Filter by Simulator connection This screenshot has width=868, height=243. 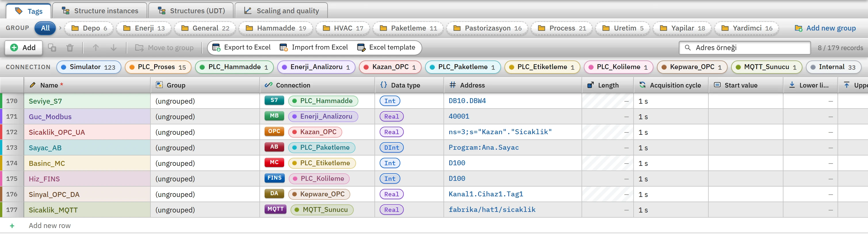(x=89, y=67)
